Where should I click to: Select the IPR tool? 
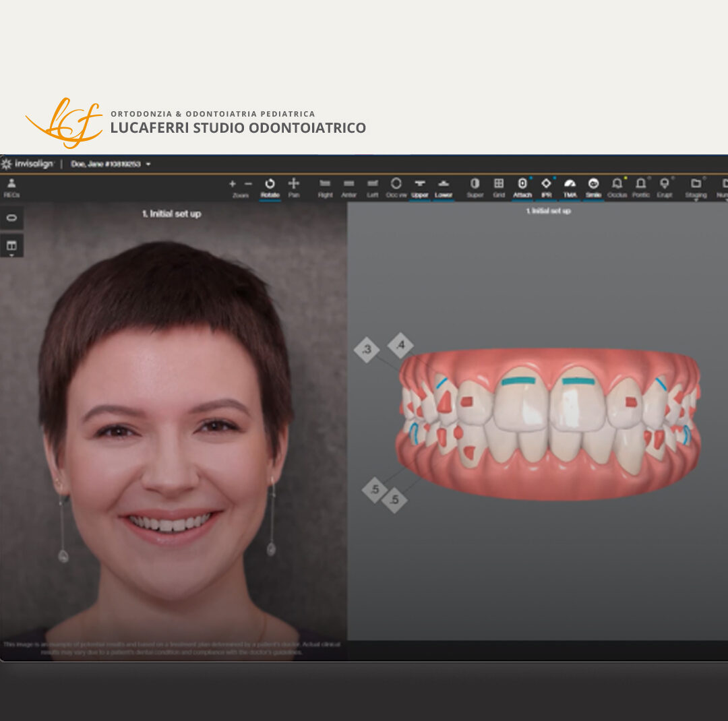pyautogui.click(x=545, y=184)
